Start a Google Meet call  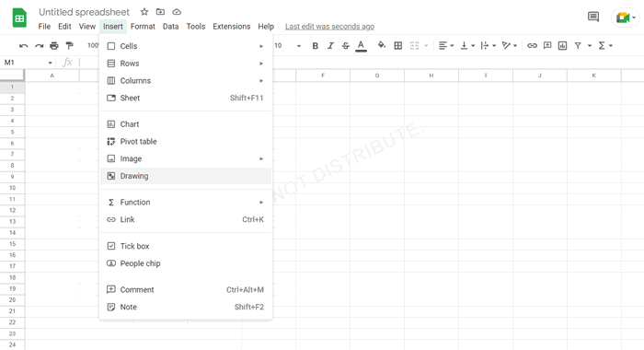click(x=625, y=17)
